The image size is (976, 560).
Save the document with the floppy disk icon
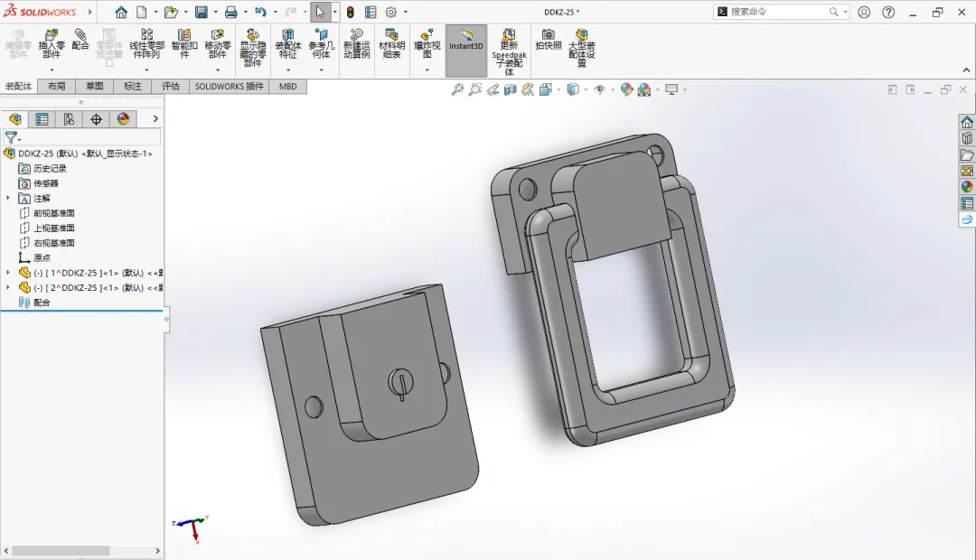click(201, 12)
